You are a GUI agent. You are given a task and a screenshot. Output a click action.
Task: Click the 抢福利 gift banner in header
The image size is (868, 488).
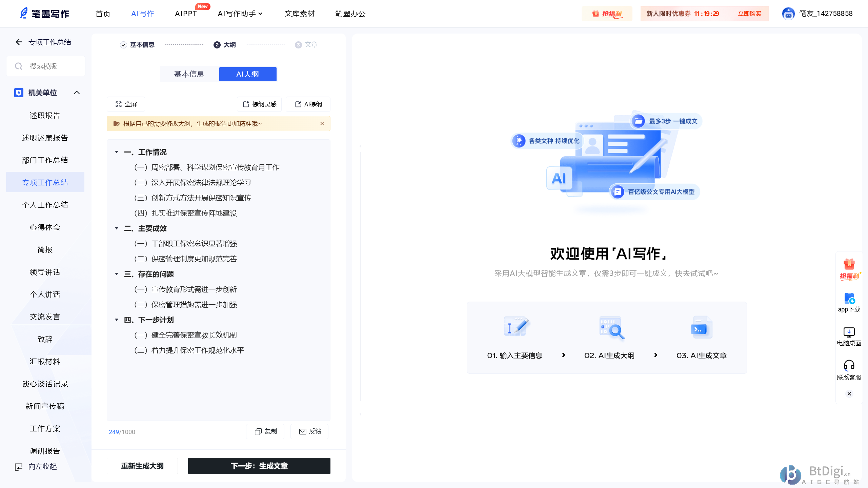coord(607,14)
